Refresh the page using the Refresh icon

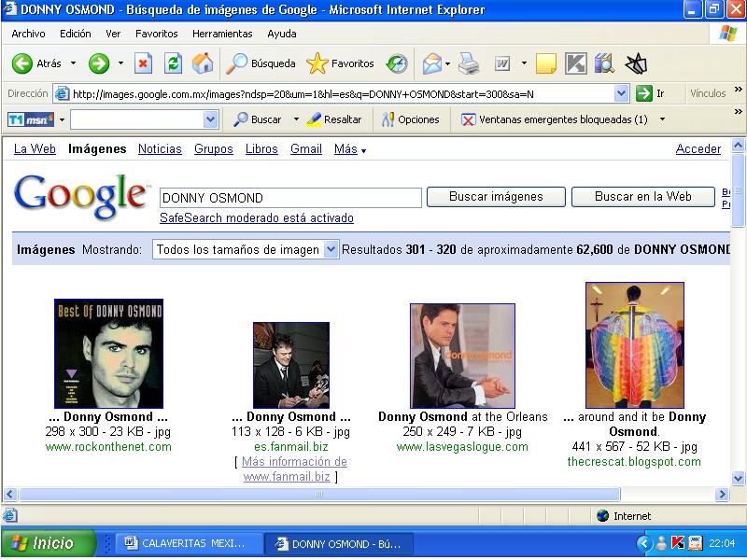point(173,63)
